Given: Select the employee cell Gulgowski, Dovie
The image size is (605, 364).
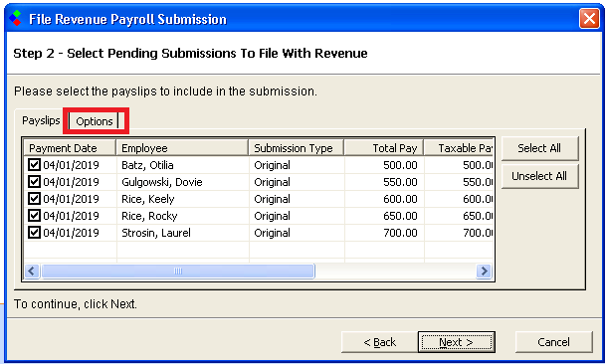Looking at the screenshot, I should tap(162, 182).
